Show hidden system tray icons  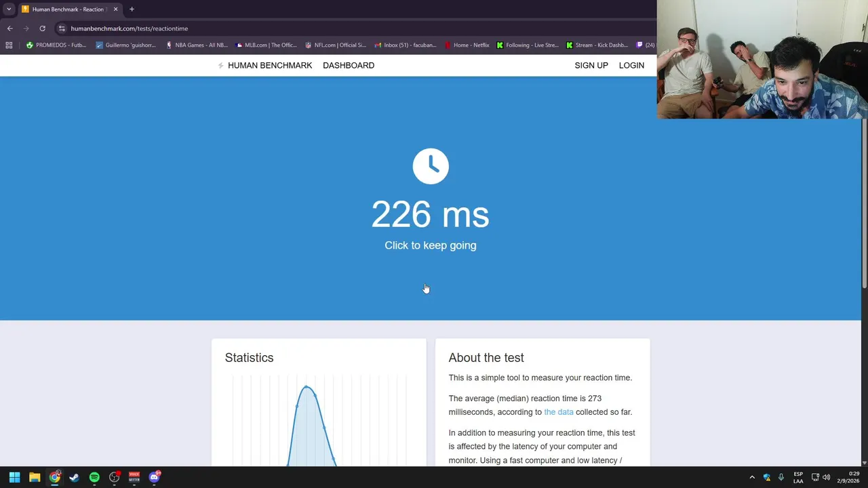752,477
